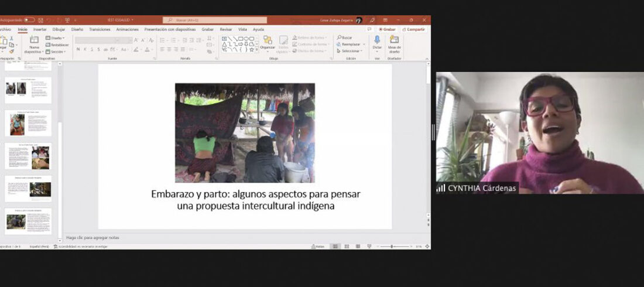Open the slide Diseño layout dropdown
644x287 pixels.
pyautogui.click(x=57, y=37)
